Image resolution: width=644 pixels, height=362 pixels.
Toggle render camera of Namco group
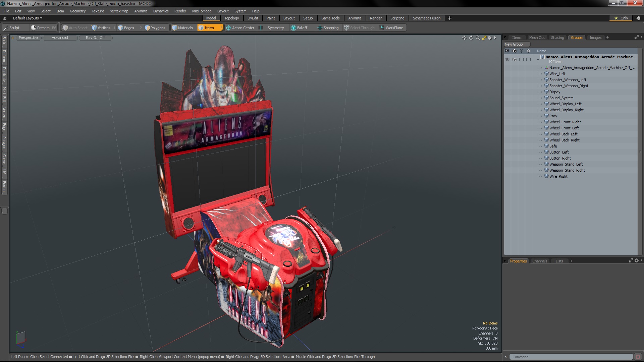(x=515, y=59)
